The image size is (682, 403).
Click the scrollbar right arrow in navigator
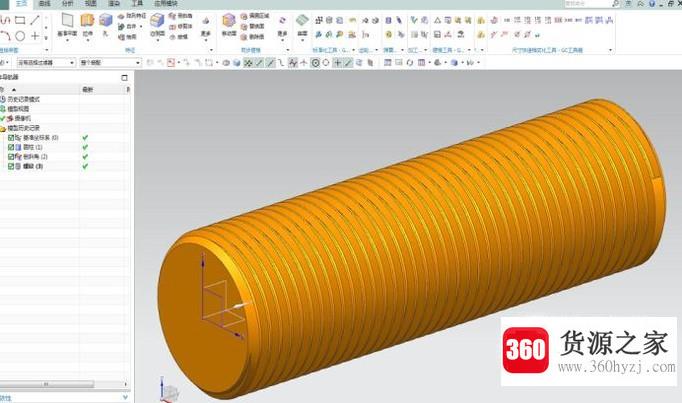click(125, 384)
